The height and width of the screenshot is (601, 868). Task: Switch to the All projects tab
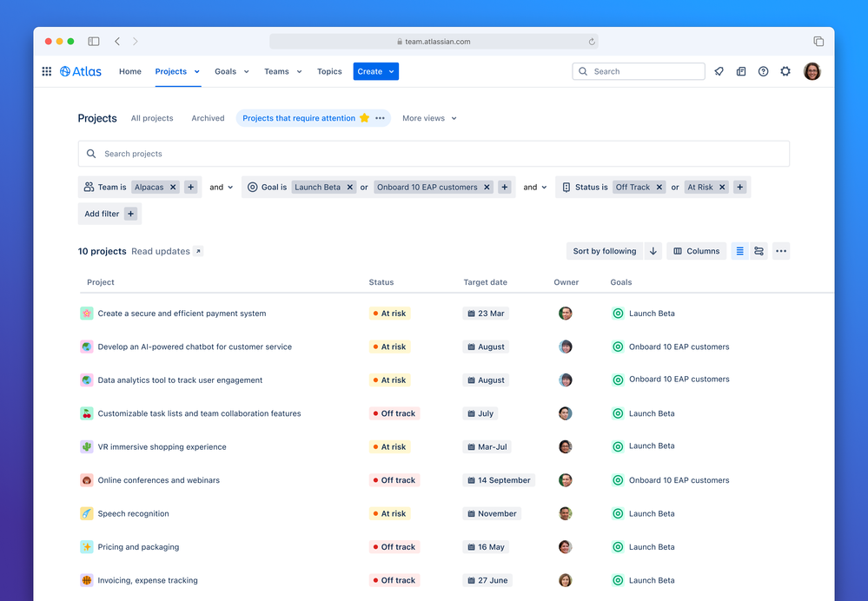coord(152,118)
